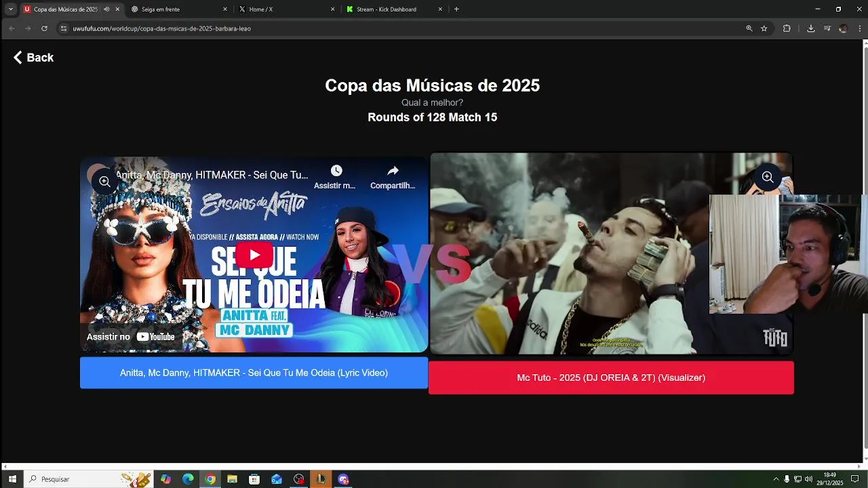
Task: Close the Kick Dashboard tab
Action: [x=441, y=9]
